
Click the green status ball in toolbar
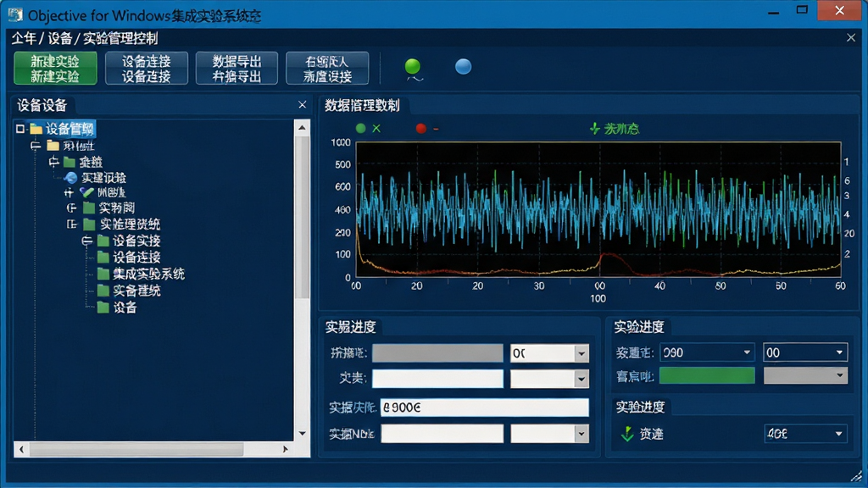tap(413, 66)
